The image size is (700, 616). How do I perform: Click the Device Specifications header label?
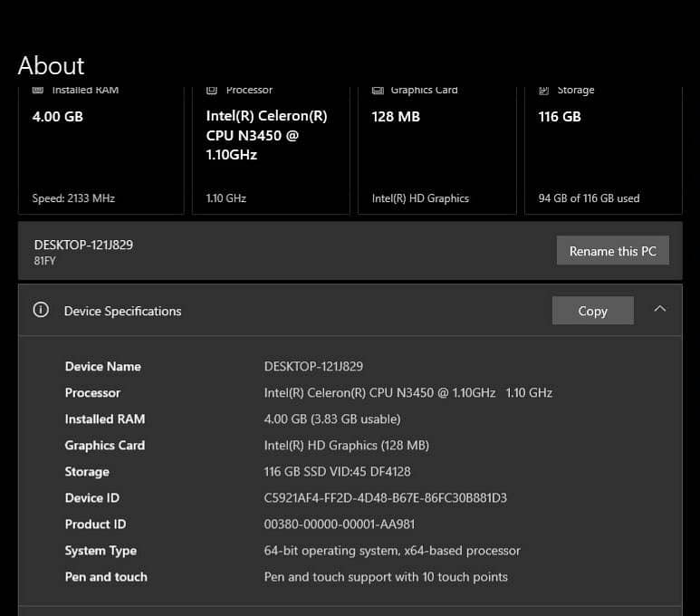pos(123,311)
